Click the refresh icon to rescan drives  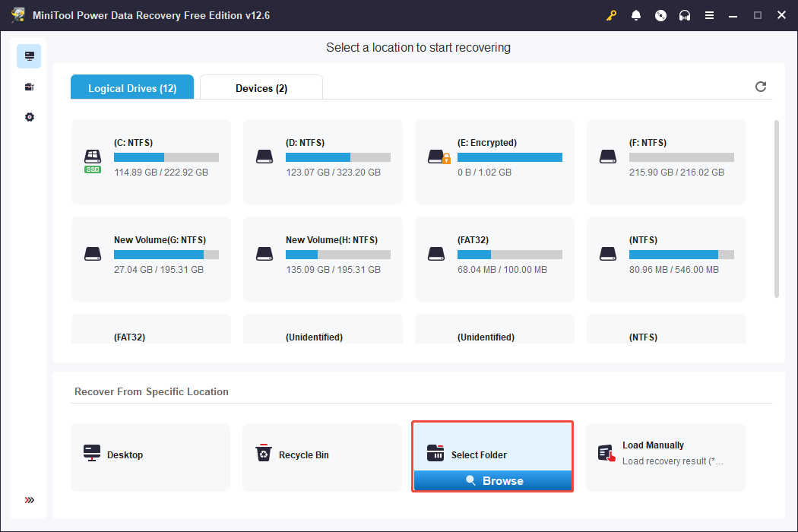click(x=760, y=87)
